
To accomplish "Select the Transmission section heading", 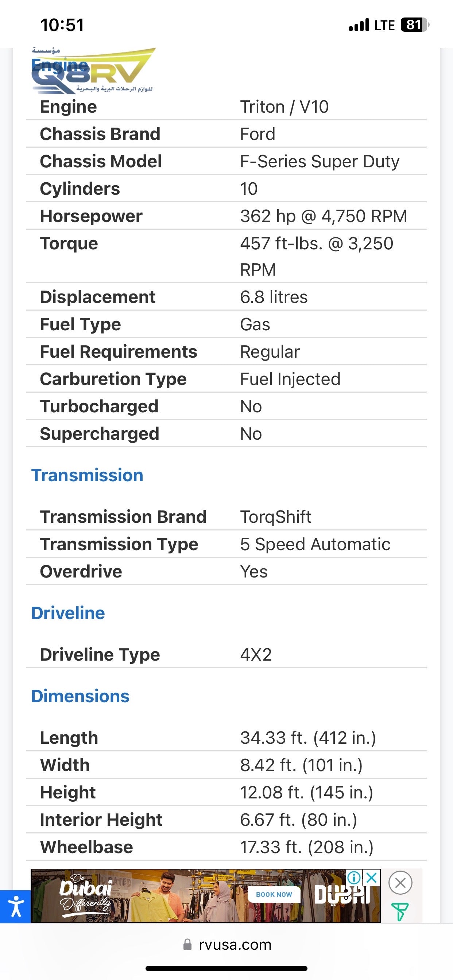I will 87,475.
